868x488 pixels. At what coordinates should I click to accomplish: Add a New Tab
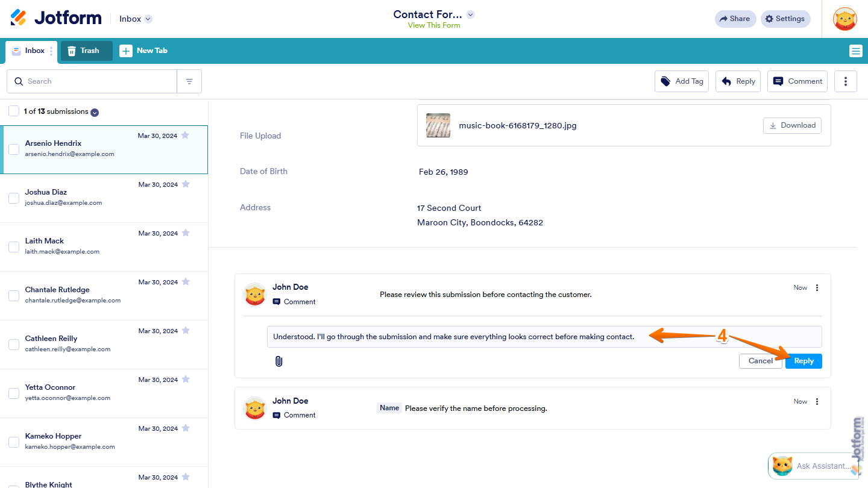click(x=143, y=51)
